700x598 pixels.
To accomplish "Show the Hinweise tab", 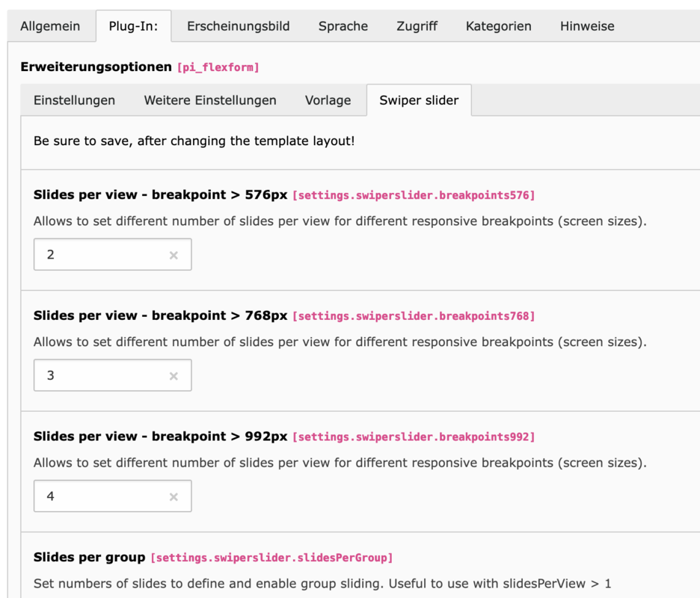I will click(587, 26).
